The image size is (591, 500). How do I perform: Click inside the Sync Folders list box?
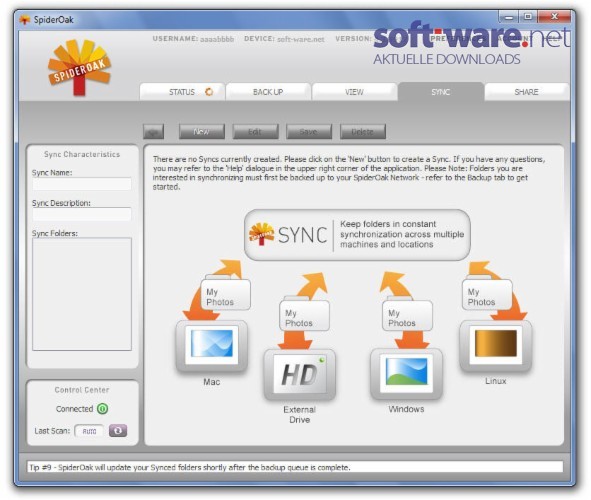82,294
